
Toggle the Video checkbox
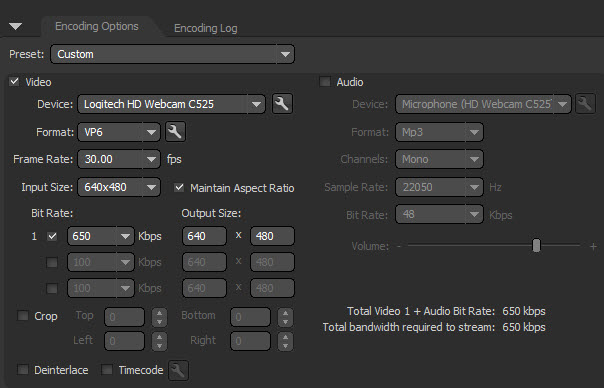[x=14, y=82]
